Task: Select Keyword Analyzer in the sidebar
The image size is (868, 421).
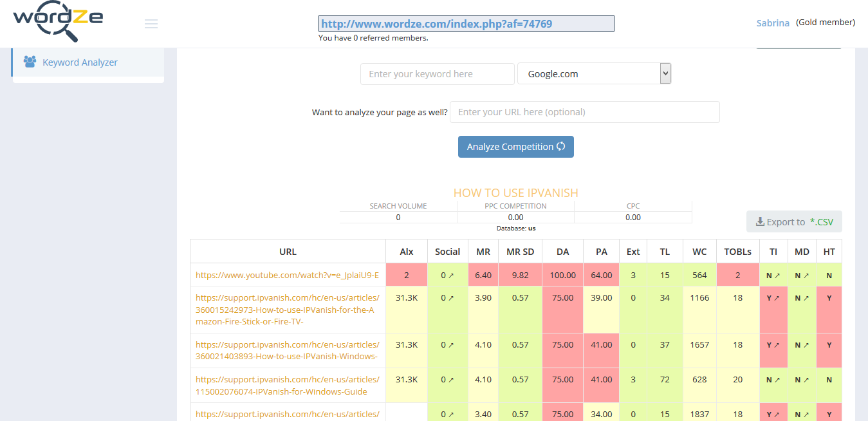Action: click(88, 62)
